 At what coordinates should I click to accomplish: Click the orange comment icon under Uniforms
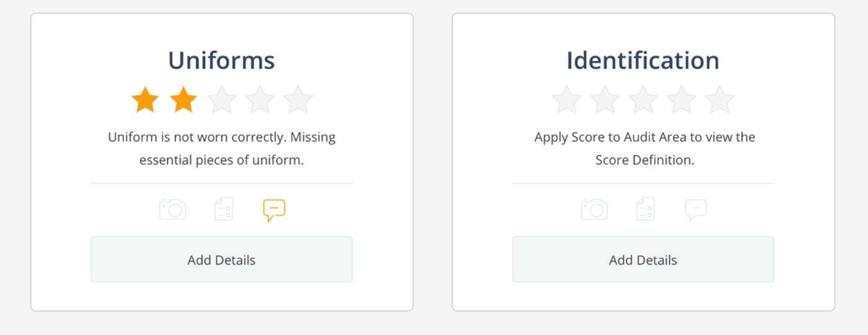pyautogui.click(x=274, y=210)
